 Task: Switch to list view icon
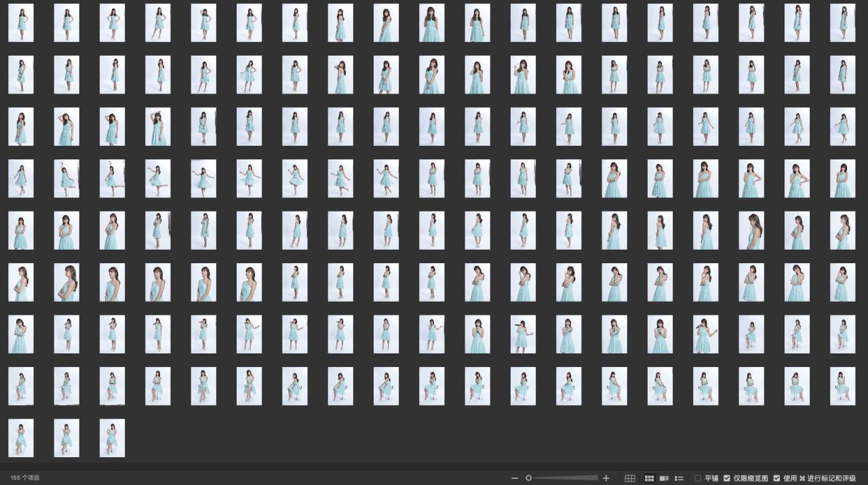point(679,478)
